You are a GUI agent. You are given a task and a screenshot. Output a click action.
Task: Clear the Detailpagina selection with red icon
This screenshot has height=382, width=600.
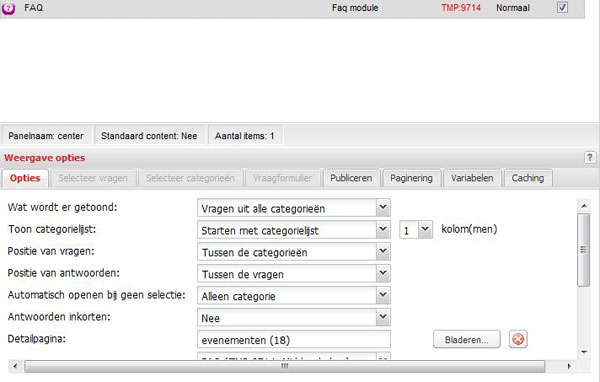point(518,339)
